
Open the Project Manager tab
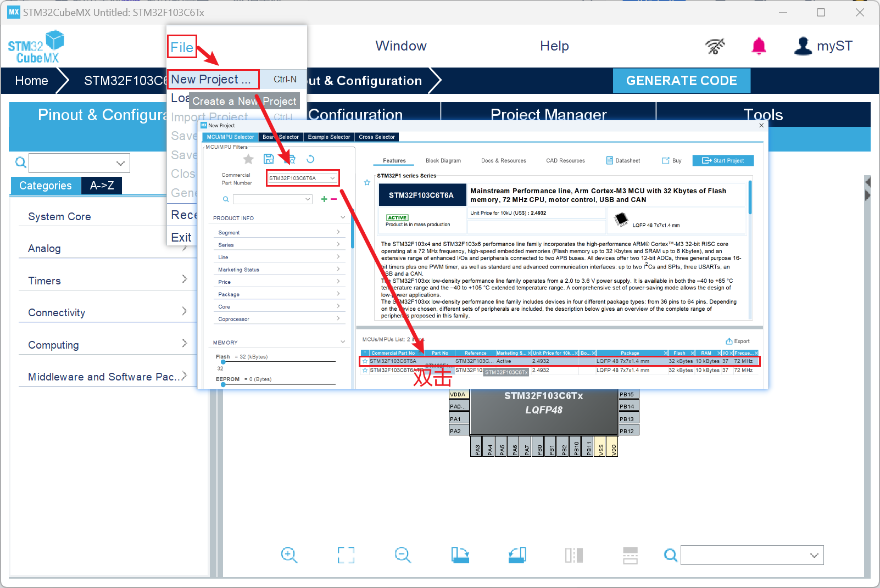548,115
